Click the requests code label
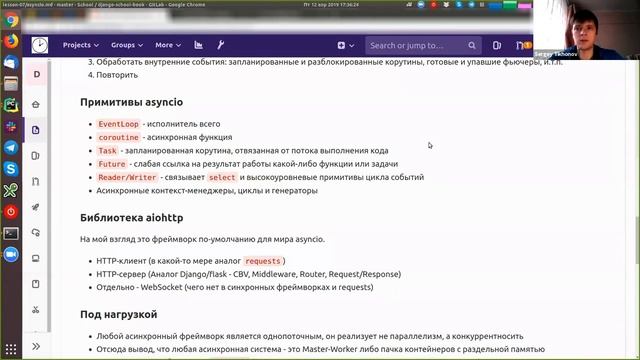This screenshot has height=360, width=640. [x=263, y=261]
